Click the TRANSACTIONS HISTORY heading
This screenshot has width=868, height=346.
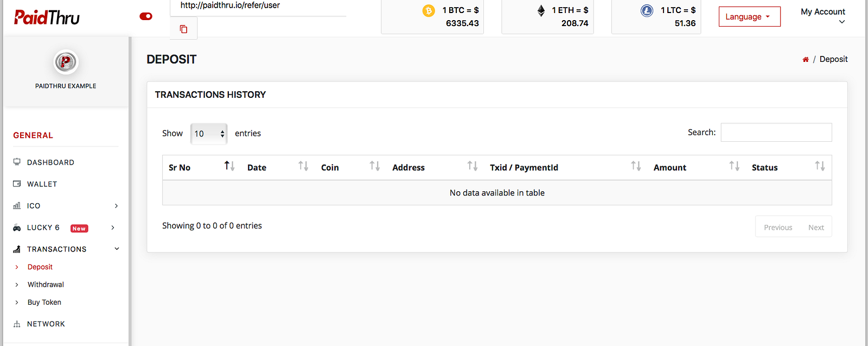point(210,95)
